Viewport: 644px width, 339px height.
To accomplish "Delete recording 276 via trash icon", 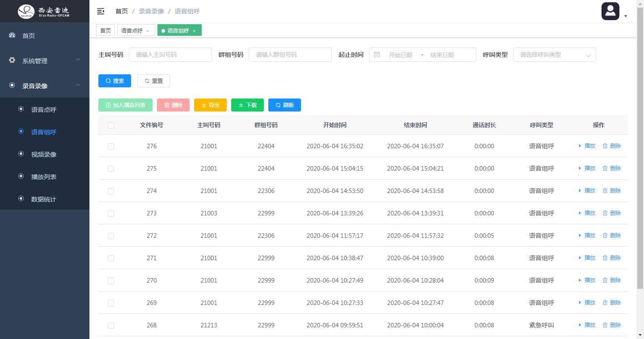I will coord(612,146).
